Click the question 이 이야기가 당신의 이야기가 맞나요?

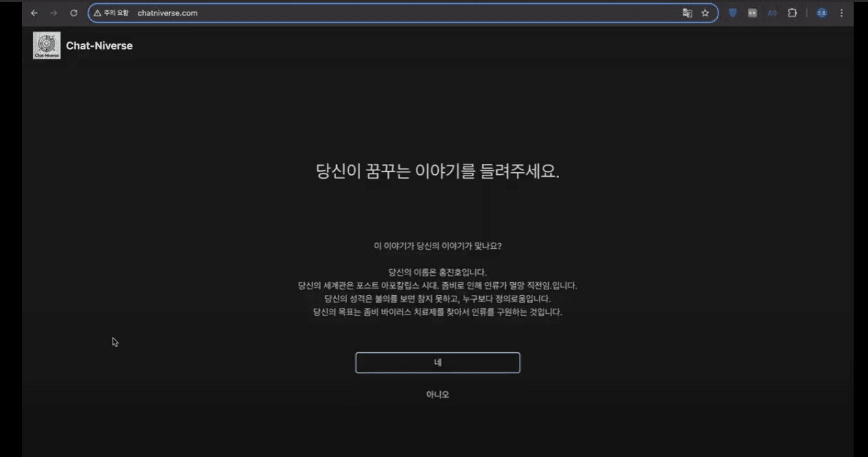(x=438, y=246)
